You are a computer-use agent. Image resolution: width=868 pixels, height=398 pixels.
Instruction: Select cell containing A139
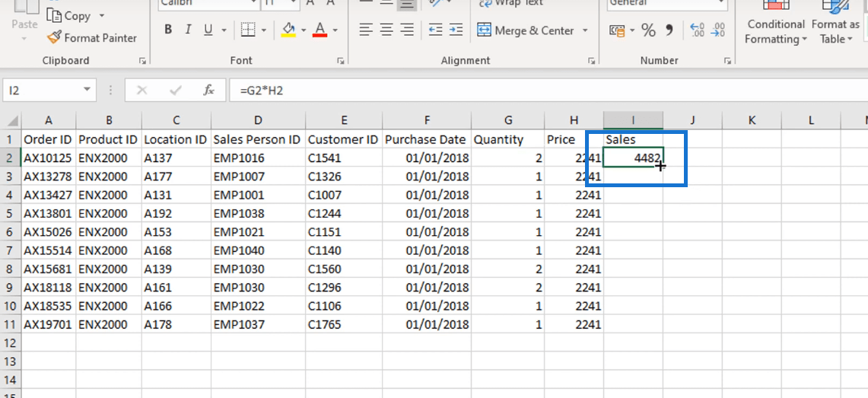click(x=176, y=269)
